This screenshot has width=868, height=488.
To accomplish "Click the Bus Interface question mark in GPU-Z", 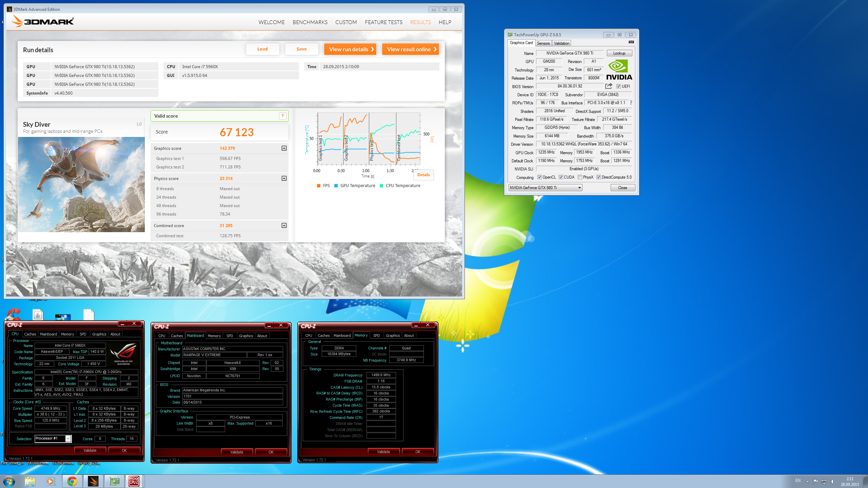I will coord(631,103).
